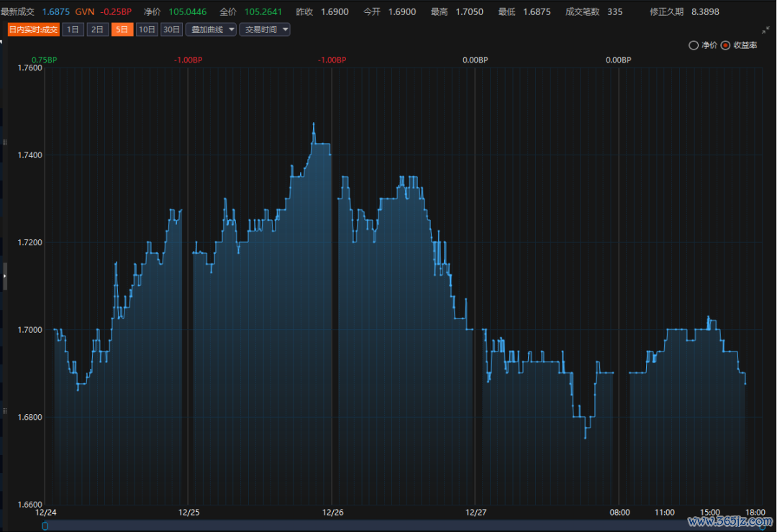Click the 18:00 time label
This screenshot has width=777, height=532.
click(x=755, y=512)
